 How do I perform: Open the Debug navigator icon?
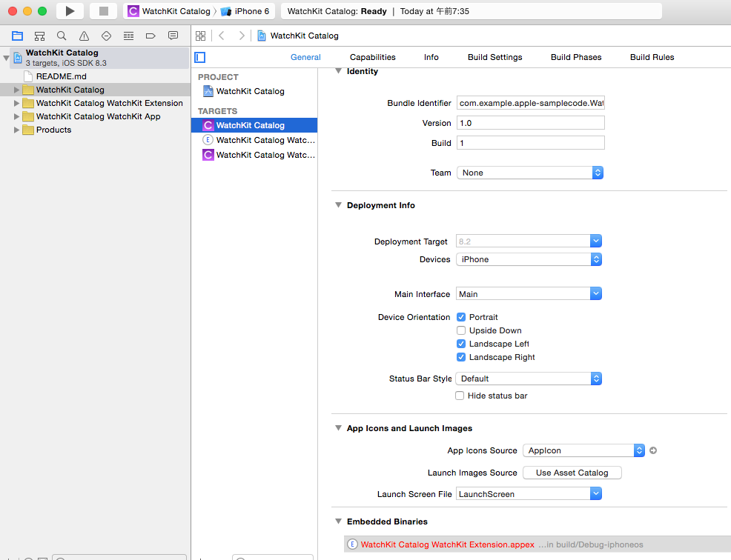(x=129, y=36)
